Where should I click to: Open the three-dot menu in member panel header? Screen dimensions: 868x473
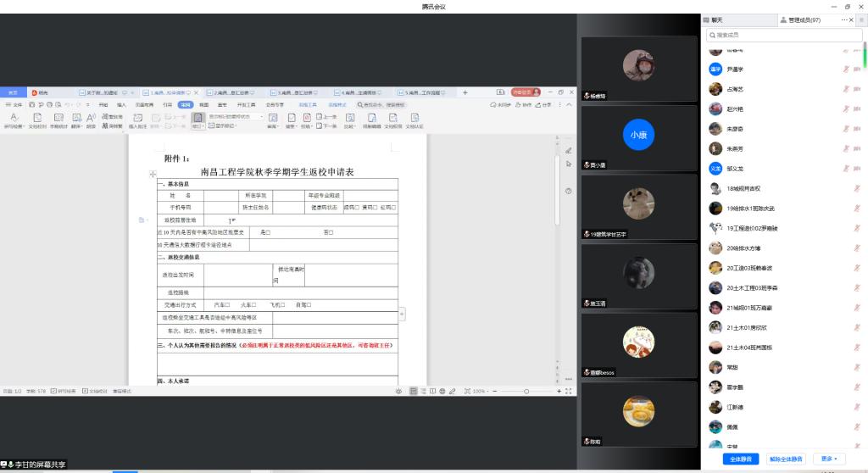pos(843,19)
